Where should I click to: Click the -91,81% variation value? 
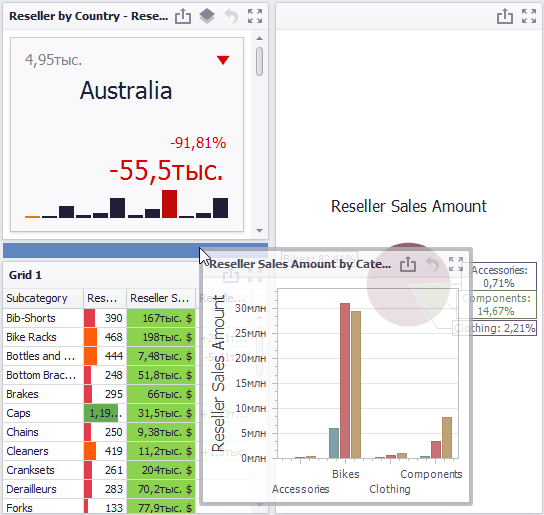(198, 143)
